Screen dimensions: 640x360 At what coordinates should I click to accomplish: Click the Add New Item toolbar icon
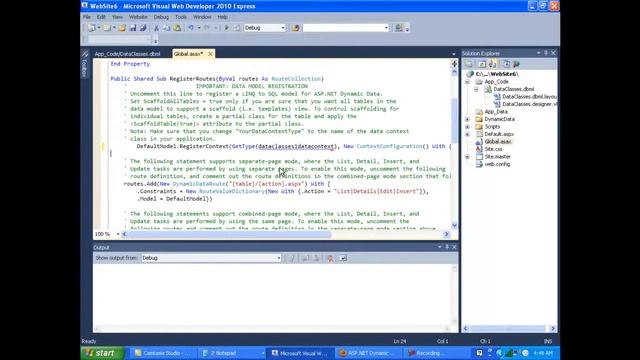(107, 28)
